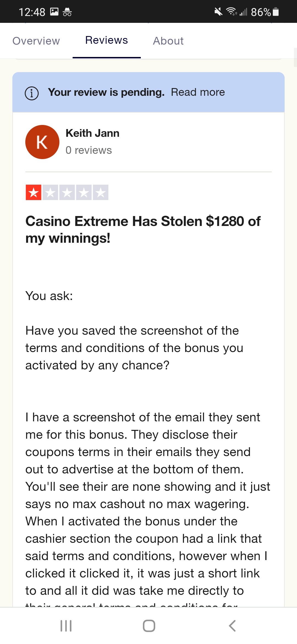Select the Reviews tab
The width and height of the screenshot is (297, 644).
click(x=107, y=40)
